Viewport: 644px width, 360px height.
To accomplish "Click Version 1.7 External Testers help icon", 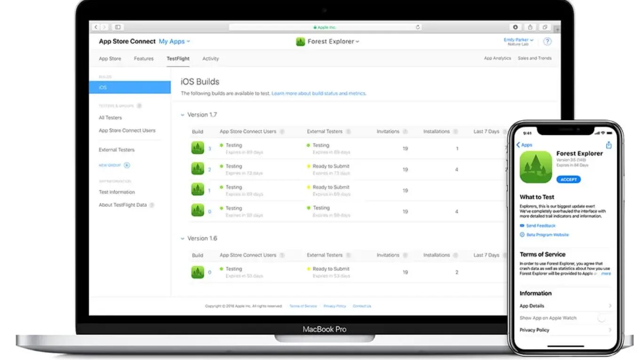I will click(349, 132).
